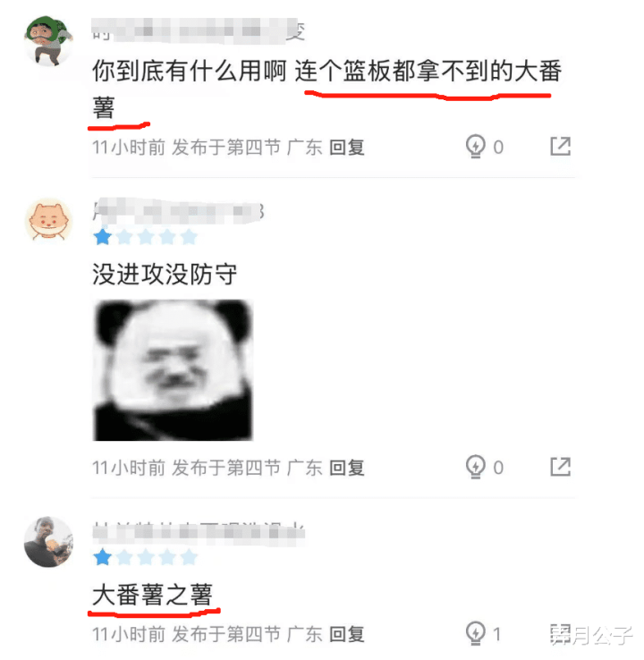Image resolution: width=644 pixels, height=660 pixels.
Task: Open the third commenter's photo avatar
Action: coord(48,542)
